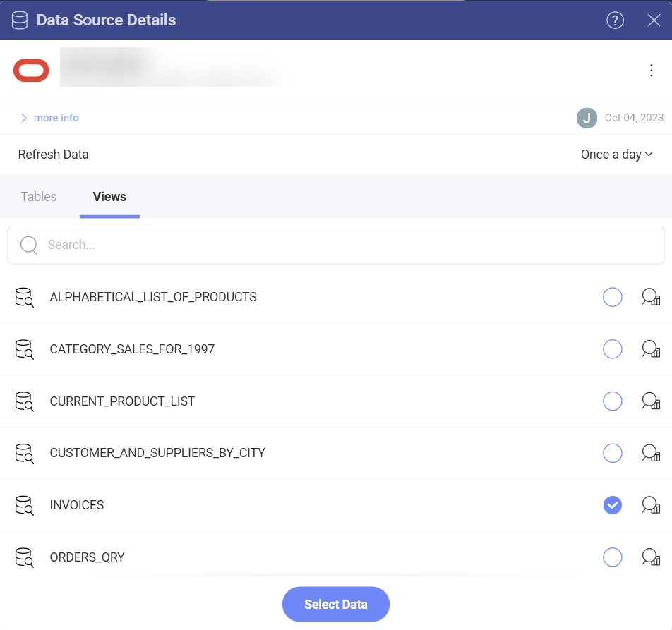Preview data for ALPHABETICAL_LIST_OF_PRODUCTS view
Viewport: 672px width, 630px height.
pos(651,297)
